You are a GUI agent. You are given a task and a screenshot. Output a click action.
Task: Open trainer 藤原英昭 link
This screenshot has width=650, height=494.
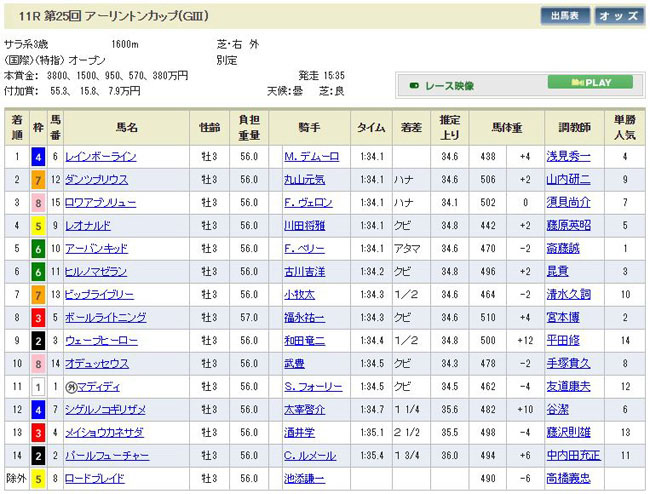(x=567, y=225)
